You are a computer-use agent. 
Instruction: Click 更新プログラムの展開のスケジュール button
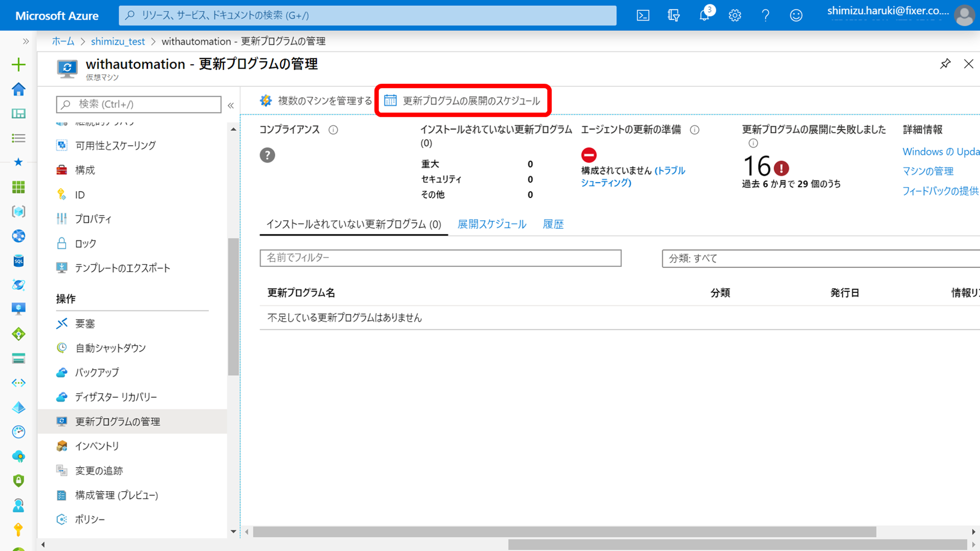tap(462, 101)
